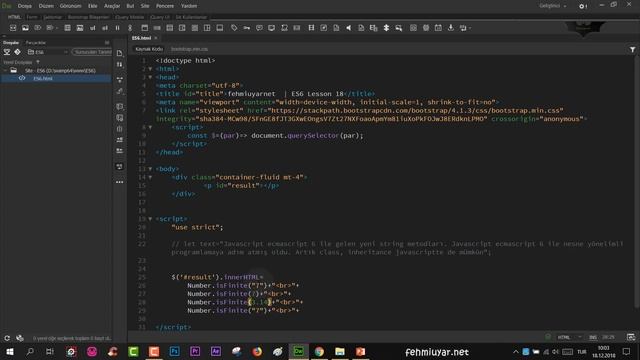Viewport: 640px width, 360px height.
Task: Toggle the related files filter icon
Action: point(632,49)
